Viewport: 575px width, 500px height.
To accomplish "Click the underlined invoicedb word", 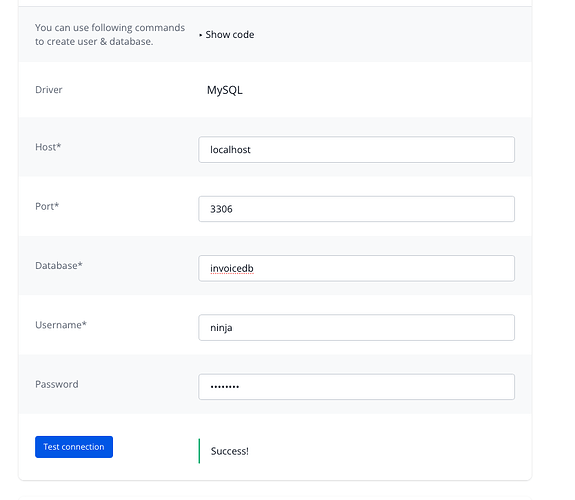I will click(x=232, y=269).
